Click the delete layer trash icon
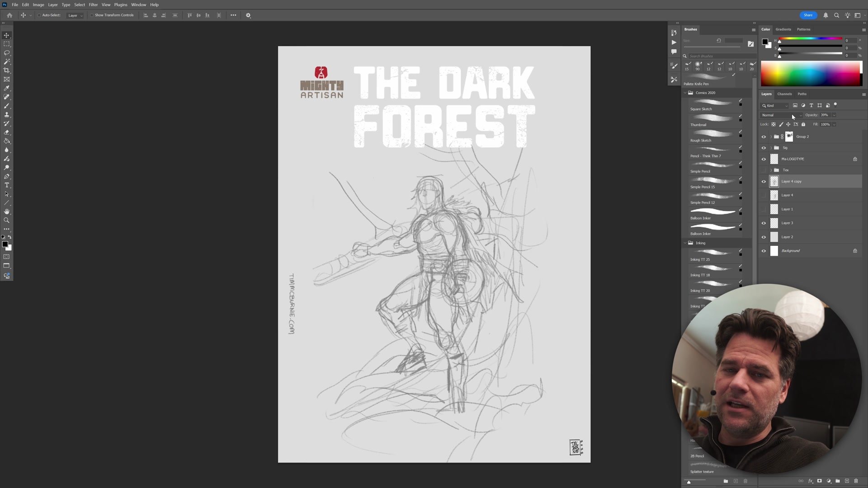868x488 pixels. pyautogui.click(x=856, y=481)
